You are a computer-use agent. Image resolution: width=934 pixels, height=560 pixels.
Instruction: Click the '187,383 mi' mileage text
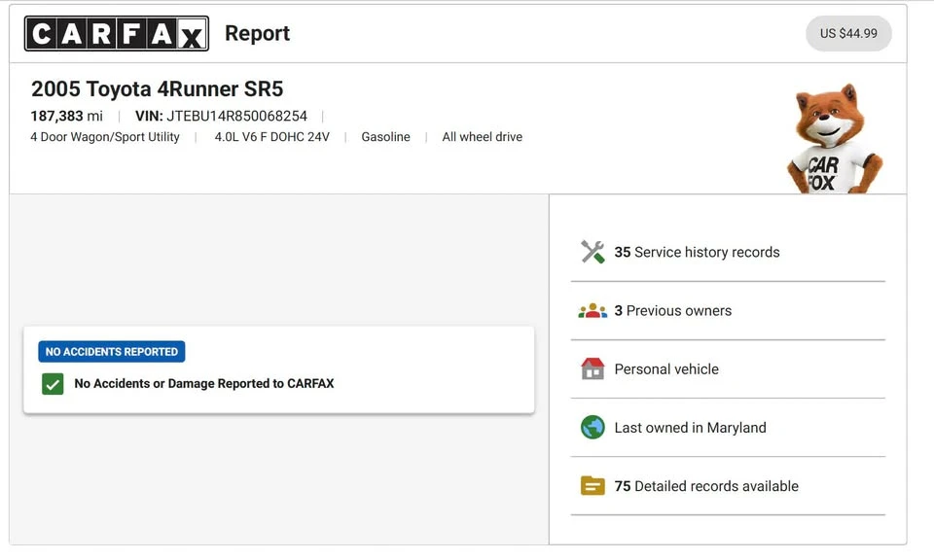67,116
